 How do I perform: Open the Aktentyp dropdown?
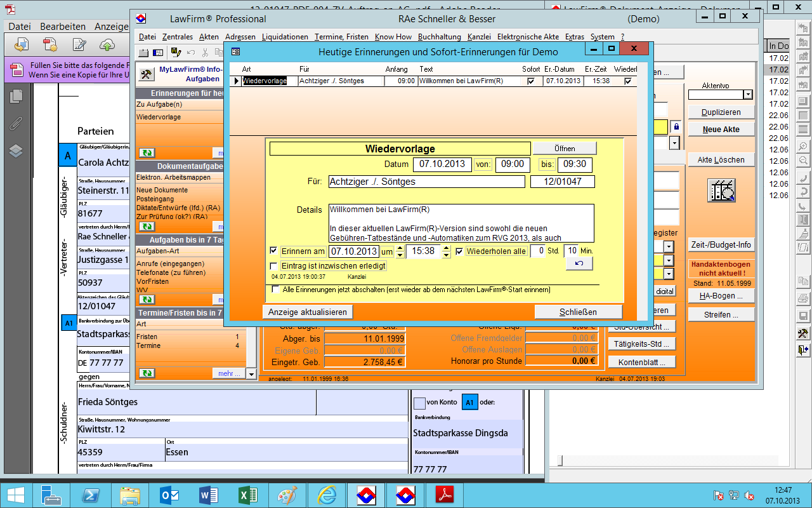click(748, 95)
